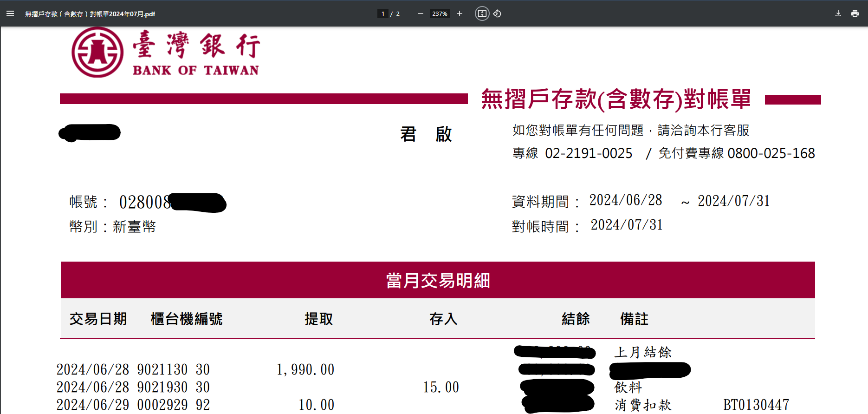Select the 237% zoom level field
The image size is (868, 414).
pyautogui.click(x=440, y=13)
